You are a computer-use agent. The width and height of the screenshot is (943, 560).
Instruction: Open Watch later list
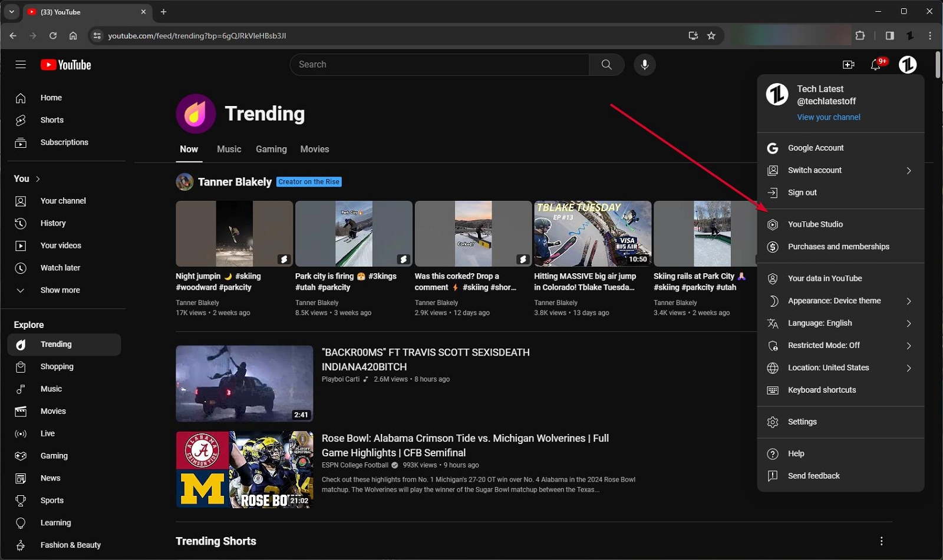(x=64, y=268)
